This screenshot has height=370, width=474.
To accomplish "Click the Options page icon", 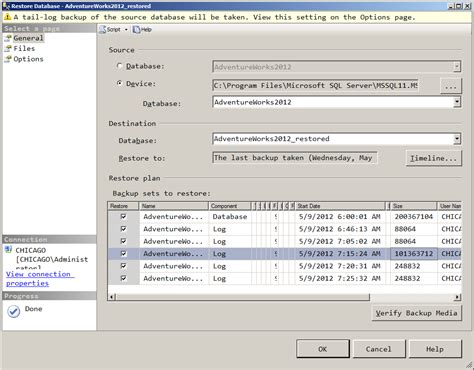I will (8, 59).
